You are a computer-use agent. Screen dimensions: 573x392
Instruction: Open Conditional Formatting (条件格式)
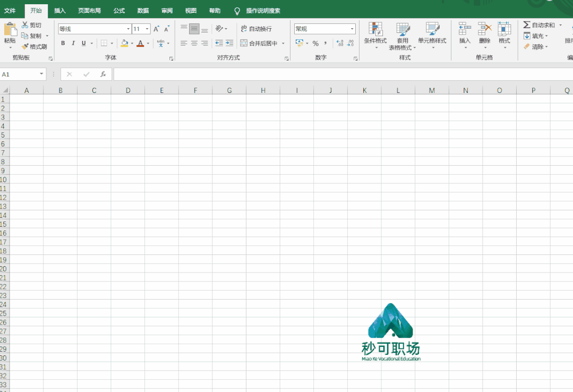click(375, 36)
